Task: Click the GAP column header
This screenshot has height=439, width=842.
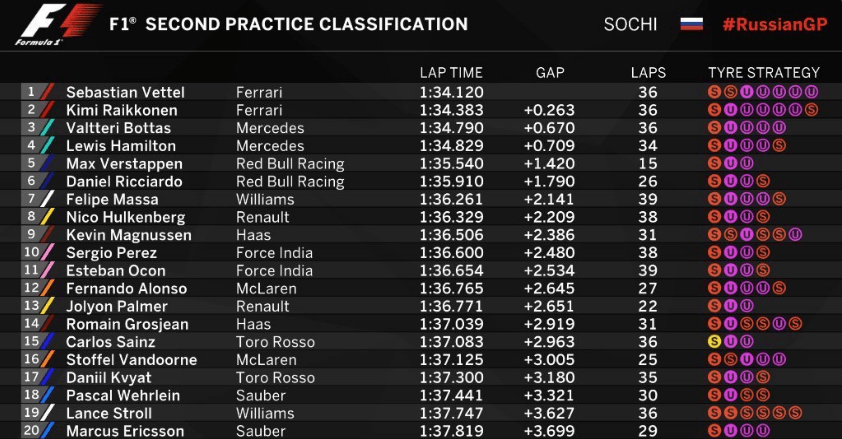Action: 550,72
